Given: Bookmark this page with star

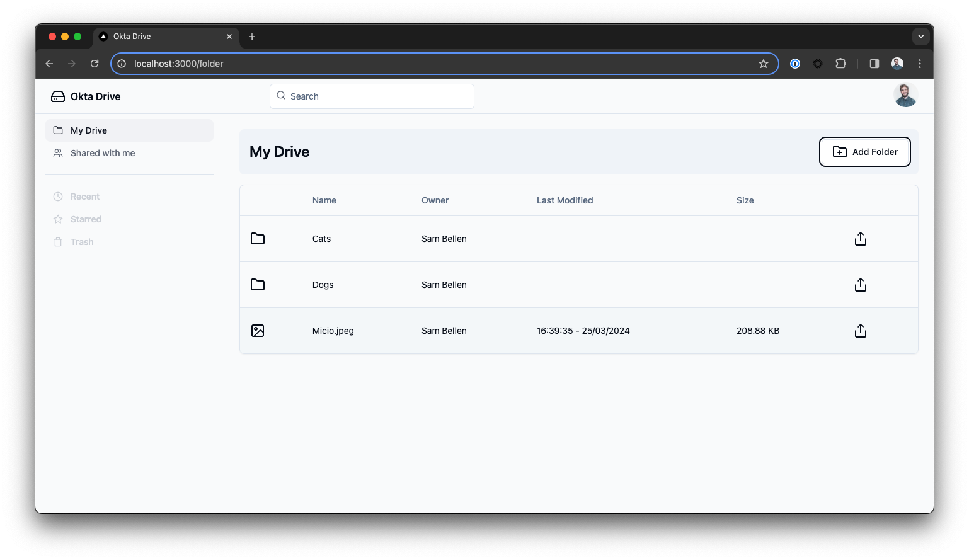Looking at the screenshot, I should 764,64.
